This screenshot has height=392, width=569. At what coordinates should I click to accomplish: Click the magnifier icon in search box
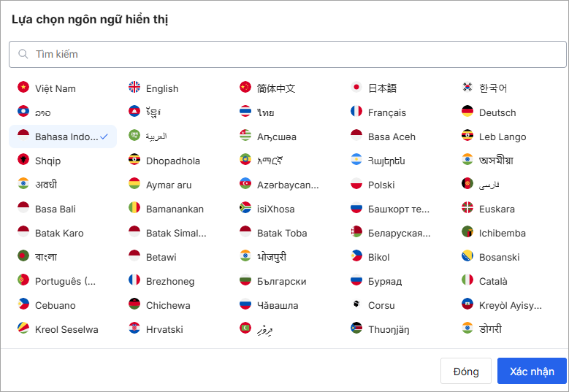(23, 54)
